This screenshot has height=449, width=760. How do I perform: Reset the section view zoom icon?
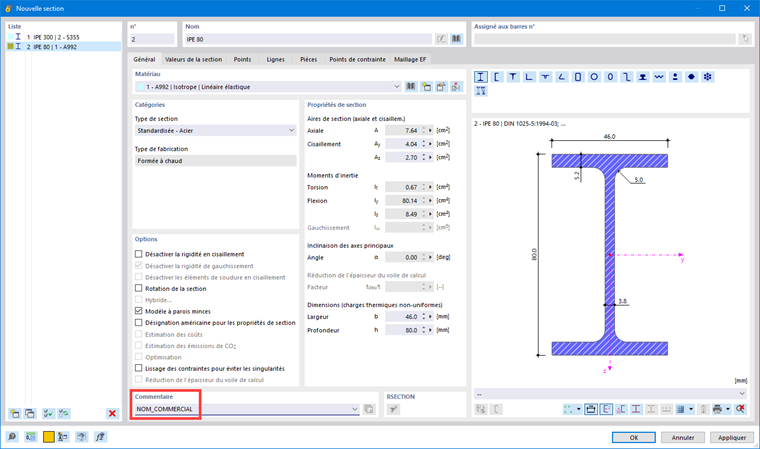pos(740,409)
